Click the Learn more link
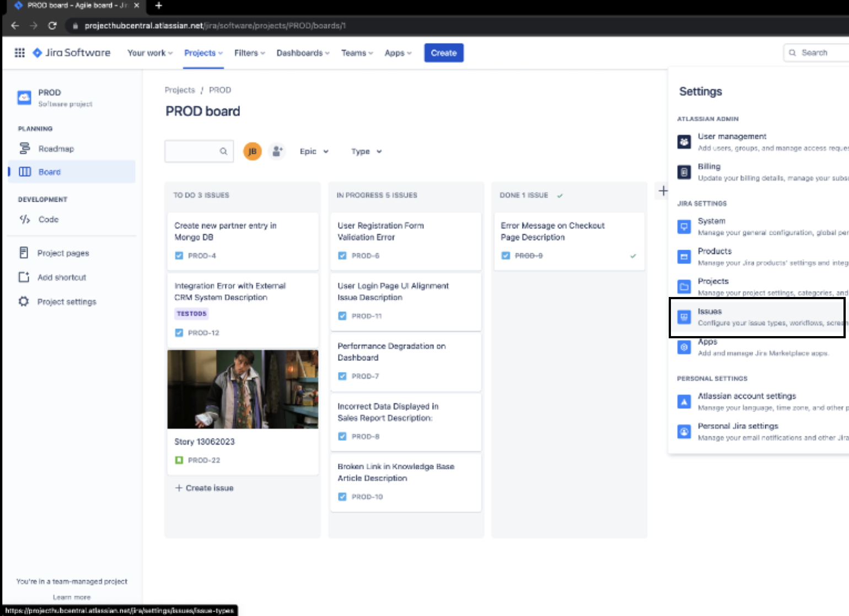Viewport: 849px width, 616px height. (x=72, y=597)
